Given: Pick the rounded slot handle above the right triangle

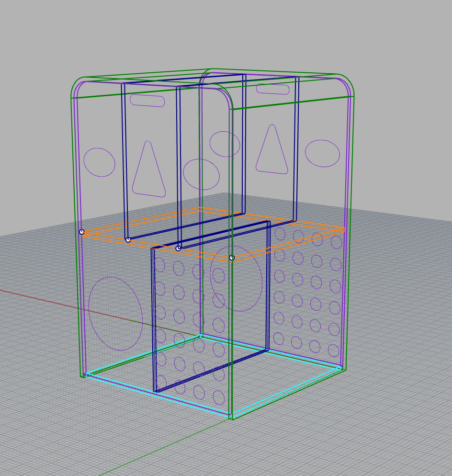Looking at the screenshot, I should [x=273, y=89].
